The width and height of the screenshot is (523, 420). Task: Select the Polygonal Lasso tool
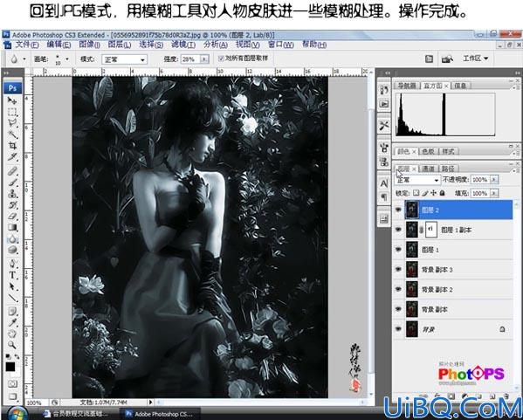pos(12,123)
